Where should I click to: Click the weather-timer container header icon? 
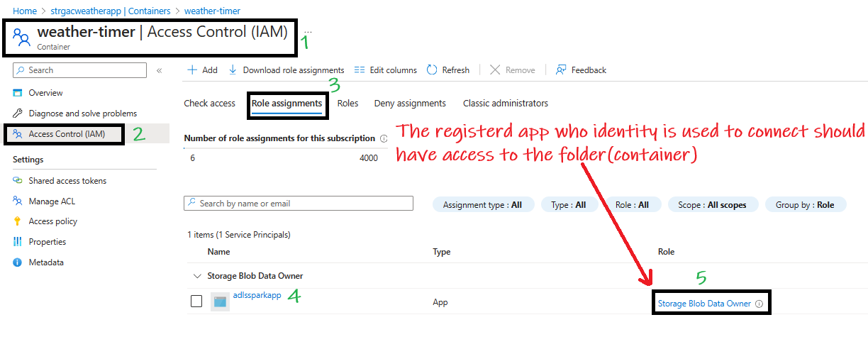click(x=21, y=37)
